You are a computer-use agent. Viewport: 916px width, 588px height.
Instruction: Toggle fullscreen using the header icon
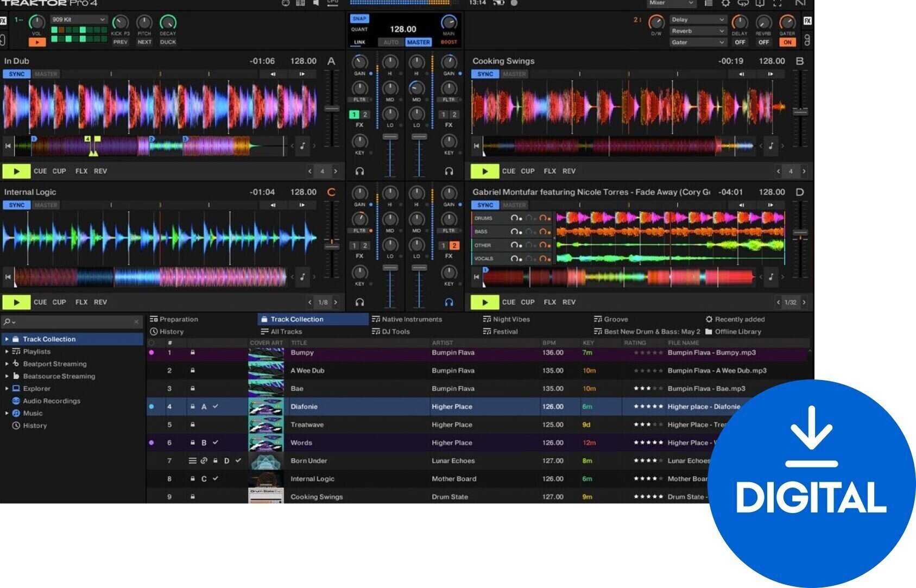coord(776,3)
